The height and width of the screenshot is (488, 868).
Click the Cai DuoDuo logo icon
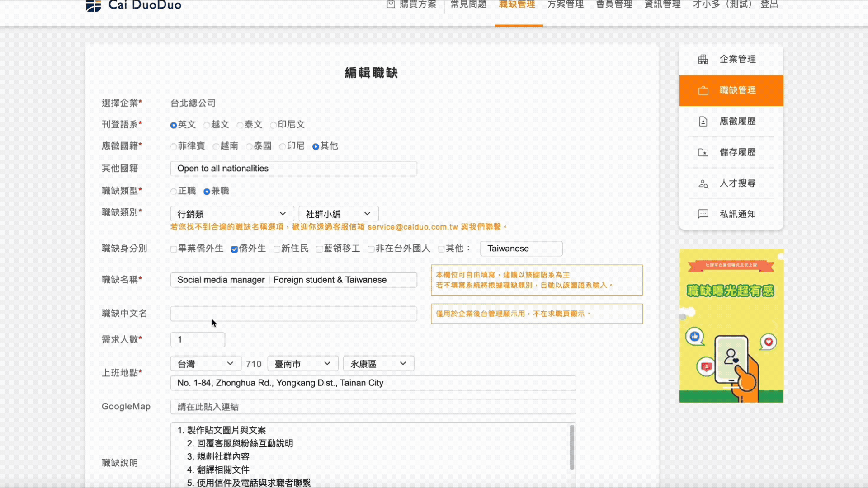point(93,6)
